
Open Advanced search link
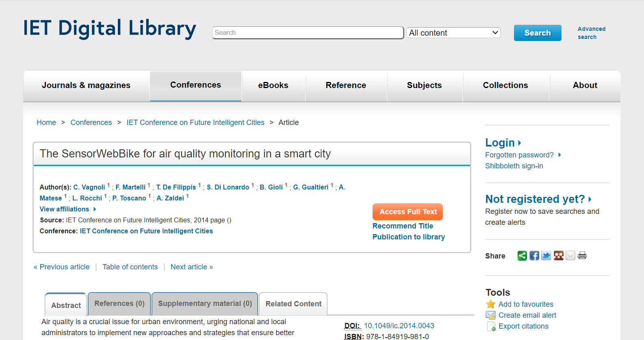coord(592,33)
